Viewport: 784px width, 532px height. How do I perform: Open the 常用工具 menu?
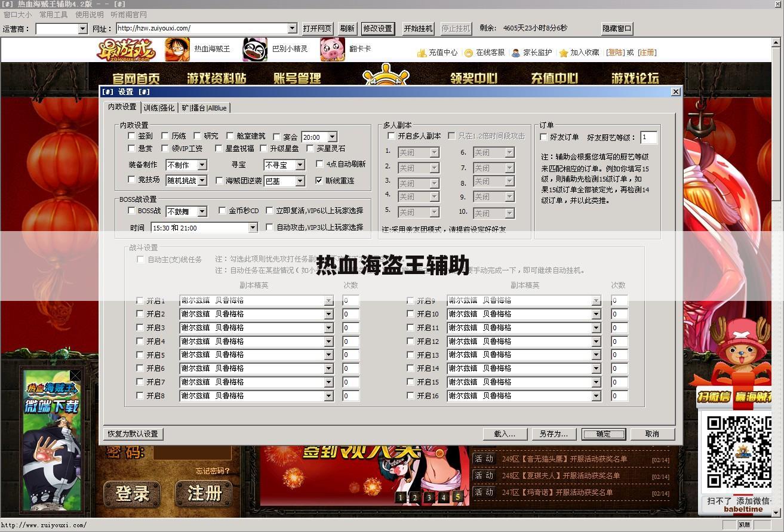click(54, 15)
